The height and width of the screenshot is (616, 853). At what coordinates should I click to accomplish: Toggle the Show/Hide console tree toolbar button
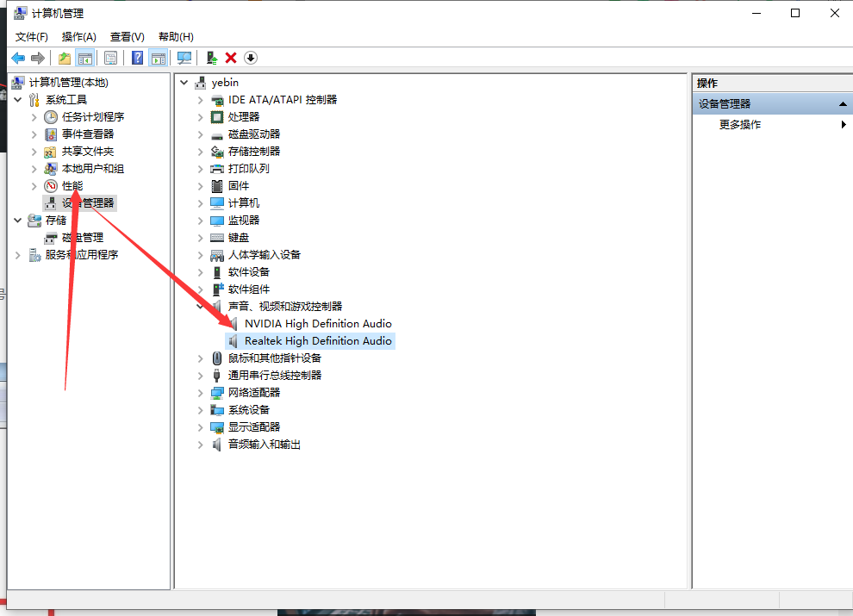pyautogui.click(x=85, y=58)
